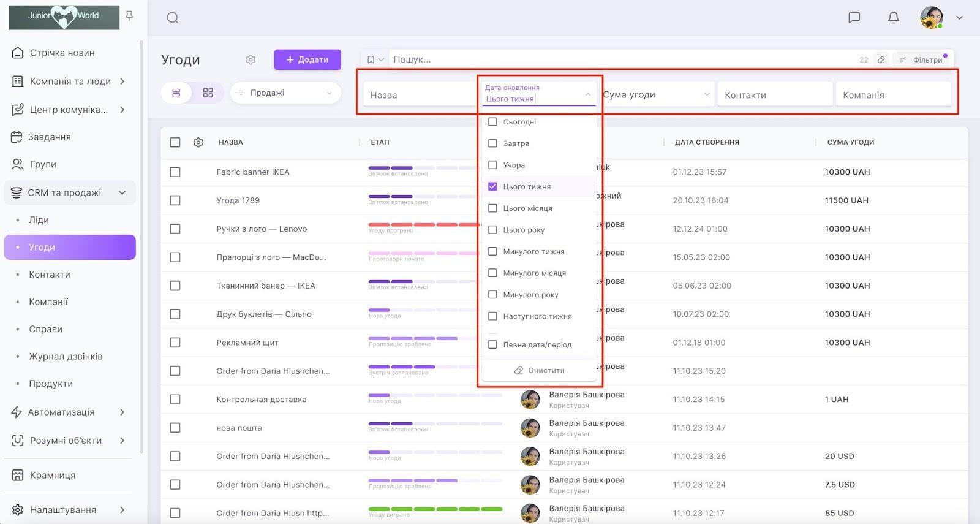Open Контакти in the sidebar
This screenshot has width=980, height=524.
50,275
